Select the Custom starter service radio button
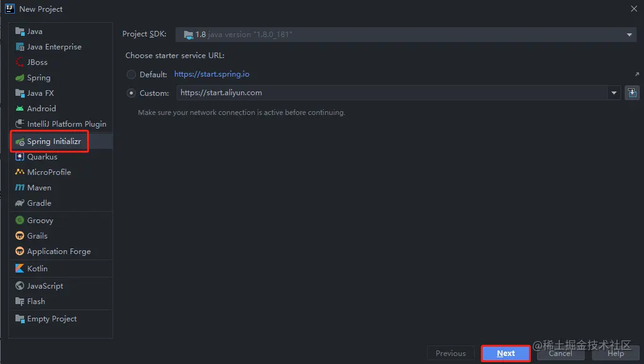This screenshot has height=364, width=644. coord(131,93)
